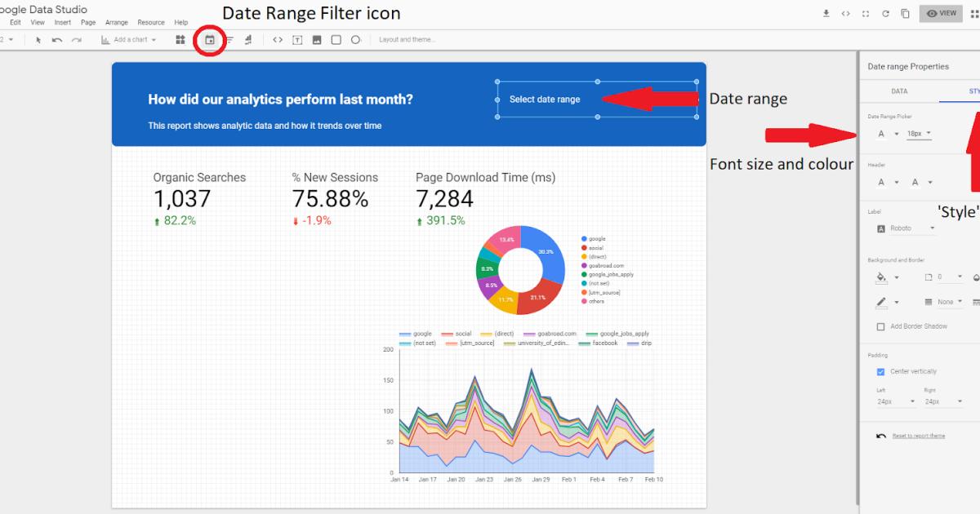
Task: Select the circle shape tool
Action: 356,39
